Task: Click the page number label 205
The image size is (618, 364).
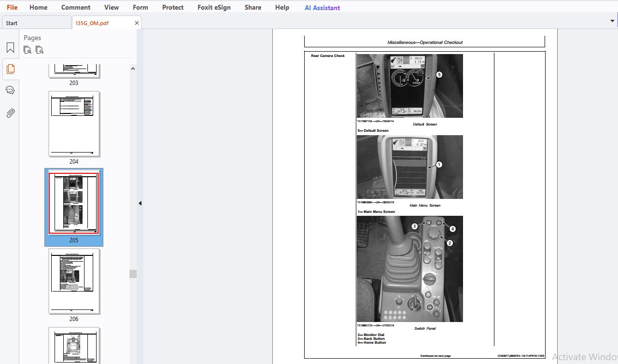Action: [x=74, y=240]
